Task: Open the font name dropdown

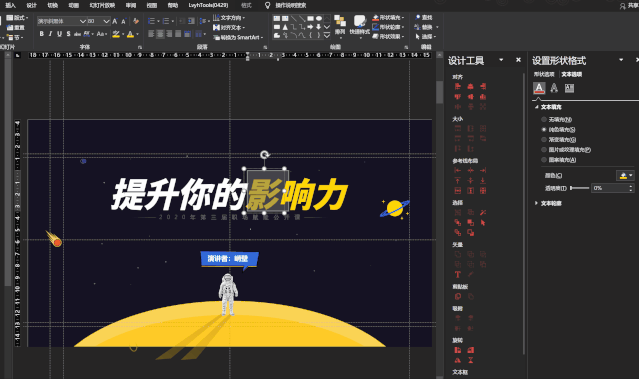Action: coord(83,21)
